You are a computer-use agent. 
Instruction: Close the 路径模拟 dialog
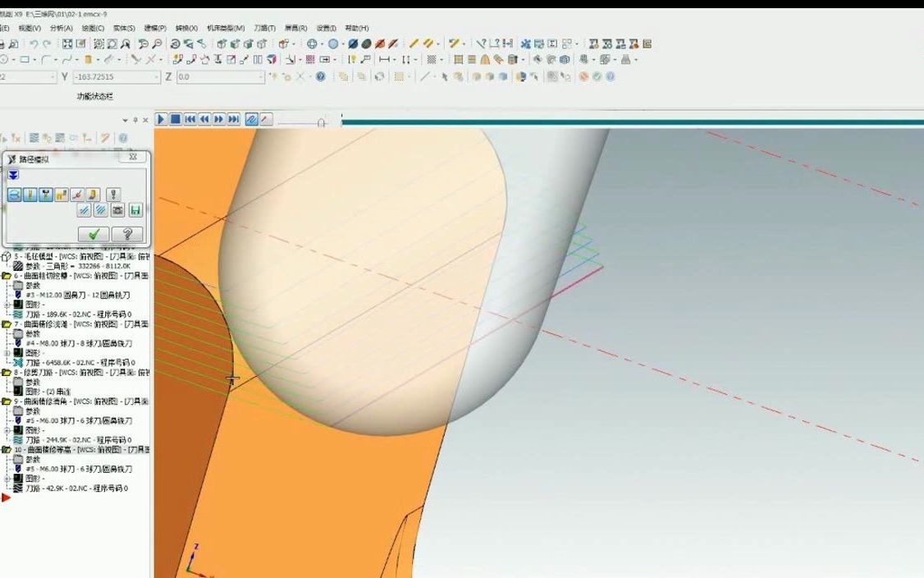click(133, 157)
